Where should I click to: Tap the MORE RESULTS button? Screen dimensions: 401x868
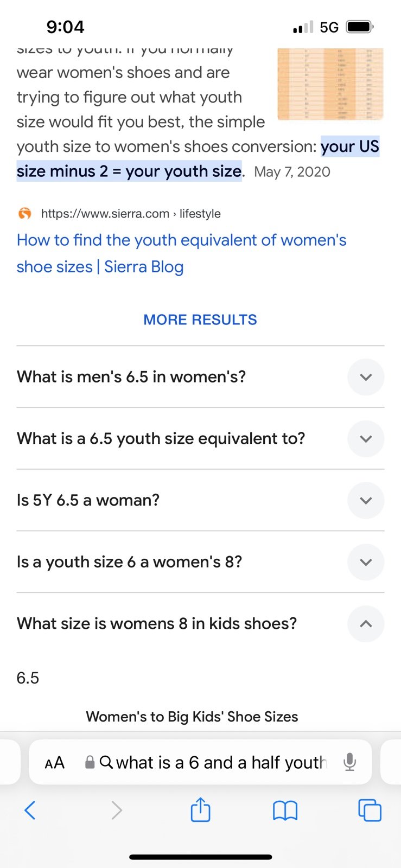click(x=200, y=320)
